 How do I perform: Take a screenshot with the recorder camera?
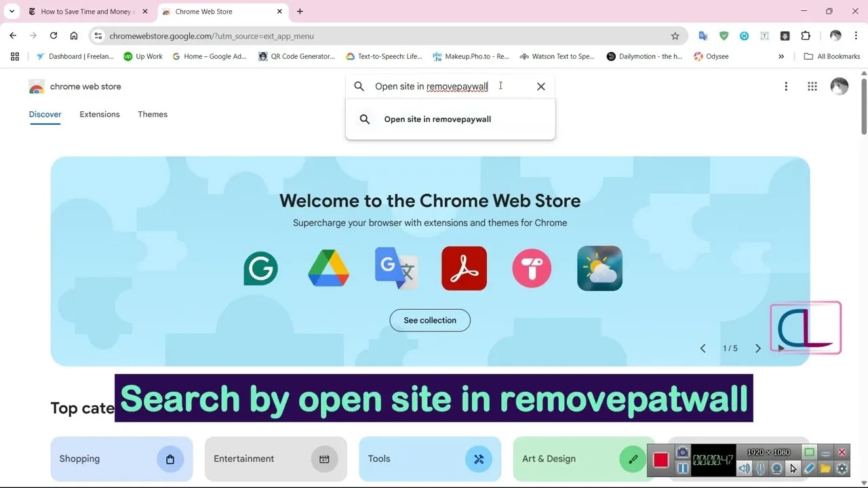point(683,452)
